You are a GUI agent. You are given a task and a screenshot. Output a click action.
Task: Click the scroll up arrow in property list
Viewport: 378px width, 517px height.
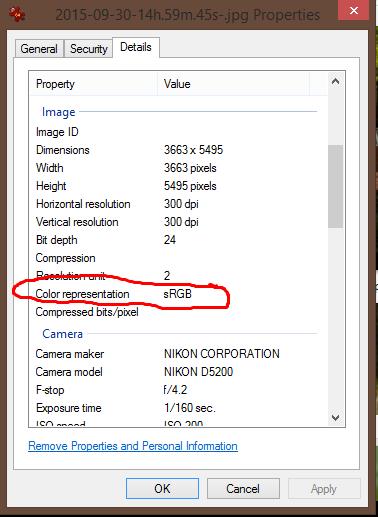pos(335,81)
